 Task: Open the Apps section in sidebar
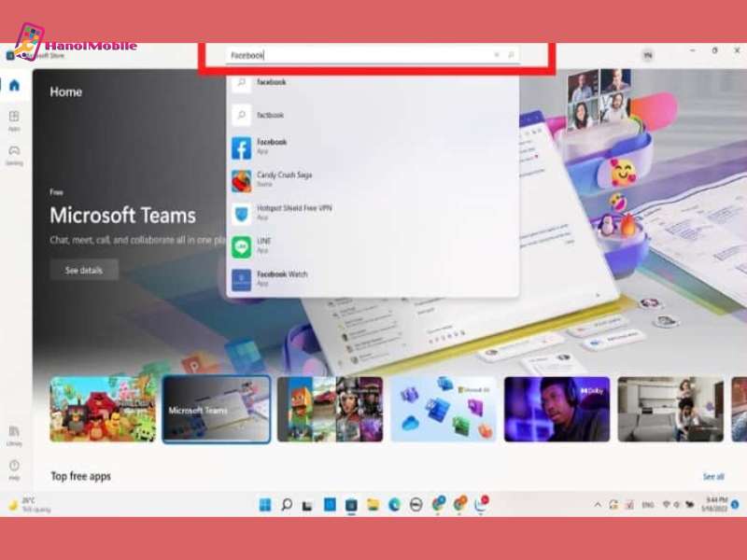click(x=14, y=120)
